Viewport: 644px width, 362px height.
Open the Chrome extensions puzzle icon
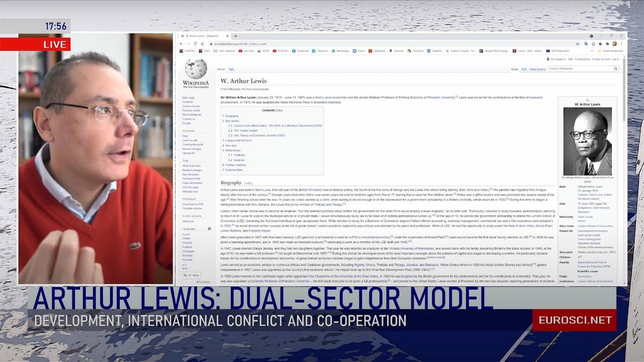click(x=607, y=44)
